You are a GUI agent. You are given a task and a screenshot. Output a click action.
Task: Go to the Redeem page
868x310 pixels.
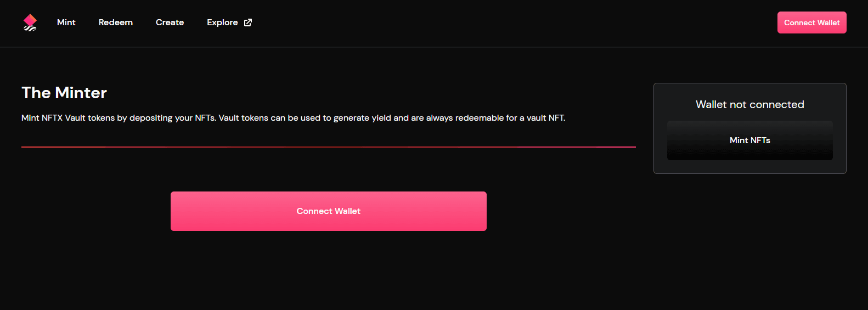tap(116, 22)
